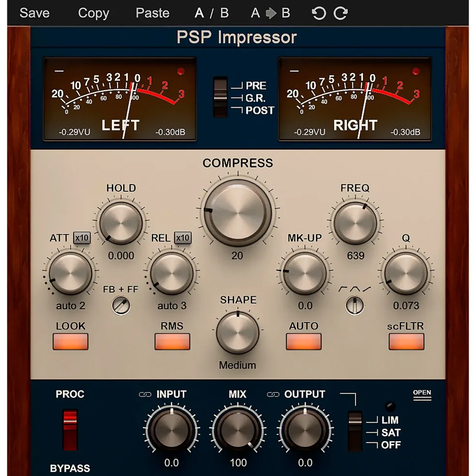Click the LIM / SAT / OFF output switch
476x476 pixels.
click(355, 431)
